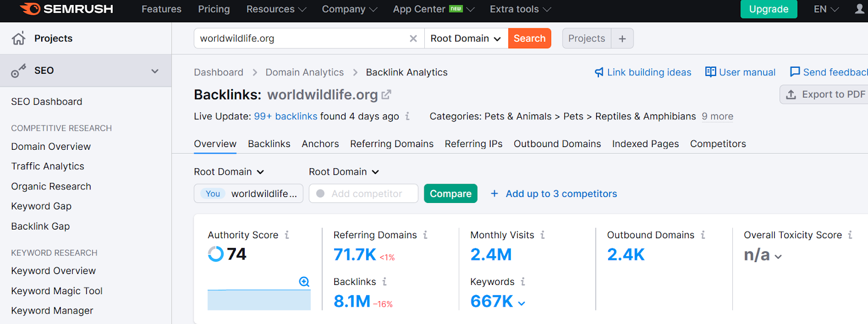Click Keywords metric info icon
The width and height of the screenshot is (868, 324).
pos(523,282)
